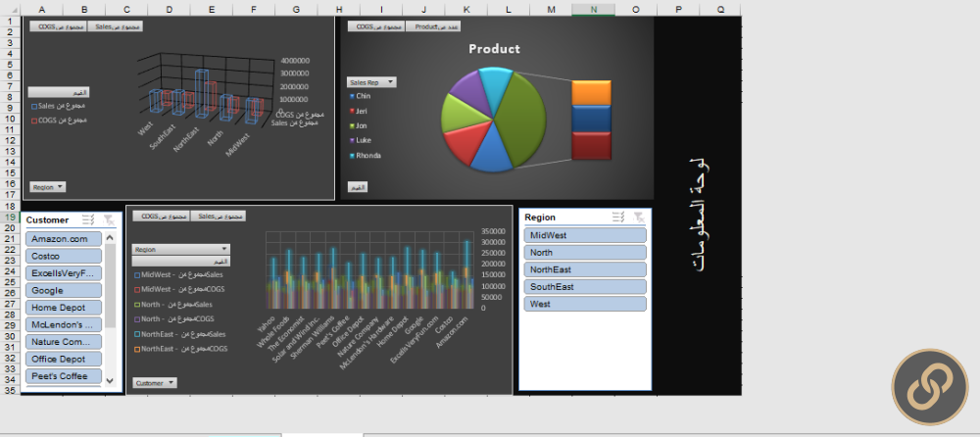Click COGS field button on pie chart

pos(377,26)
